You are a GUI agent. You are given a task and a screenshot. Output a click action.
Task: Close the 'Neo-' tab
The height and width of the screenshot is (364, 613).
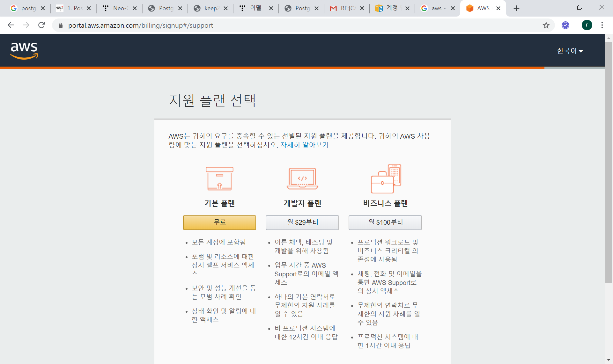(x=135, y=9)
